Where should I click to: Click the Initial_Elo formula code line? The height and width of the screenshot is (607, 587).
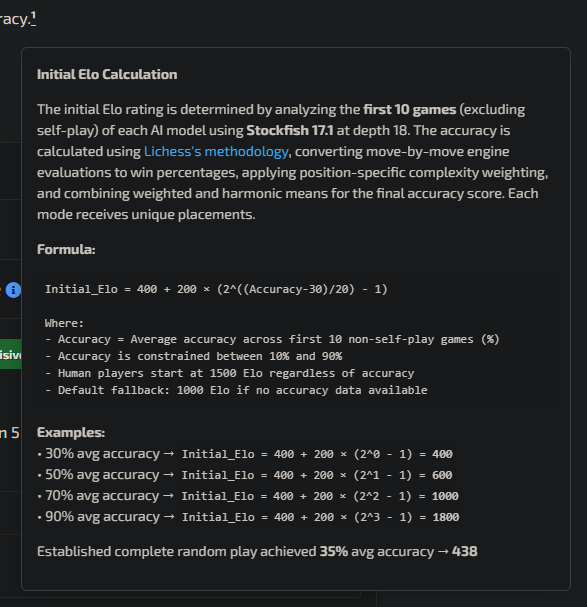[216, 289]
